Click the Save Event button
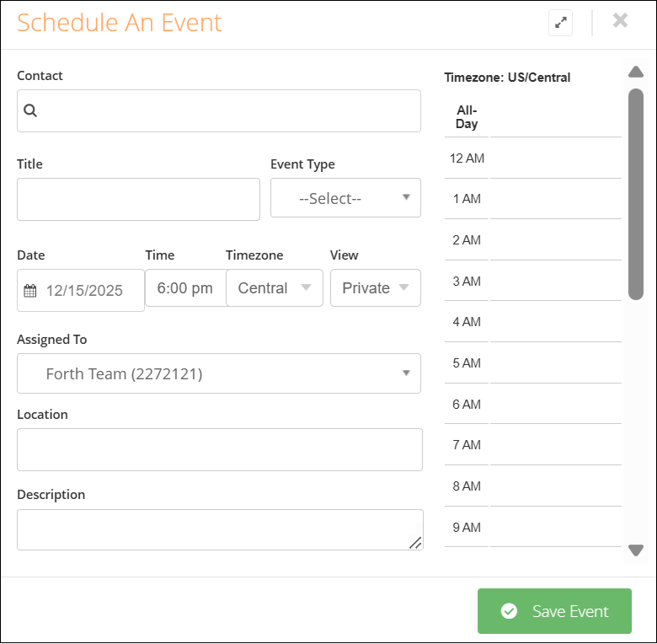The image size is (657, 644). (x=554, y=611)
